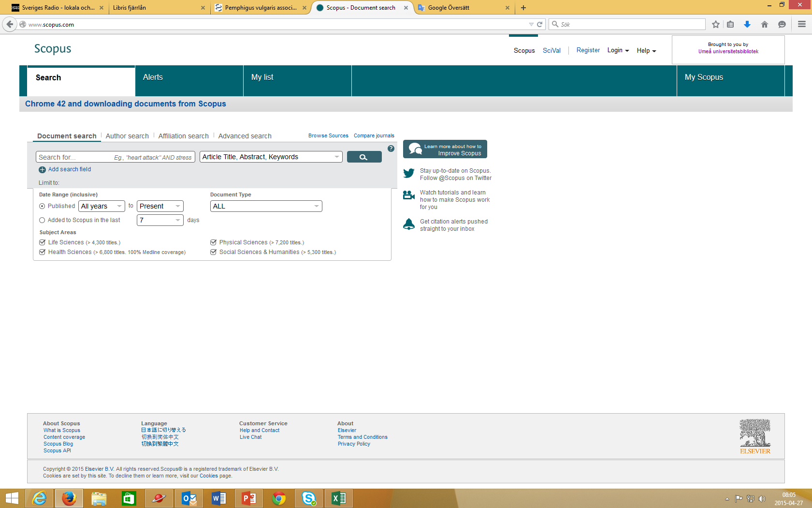Click the Register link
The image size is (812, 508).
[588, 50]
